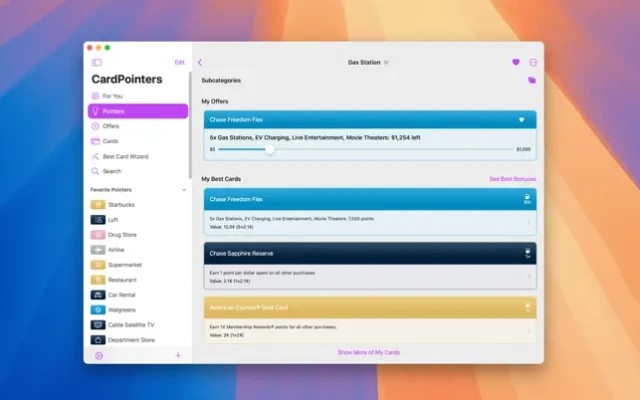
Task: Toggle heart on Chase Freedom Flex offer
Action: click(521, 119)
